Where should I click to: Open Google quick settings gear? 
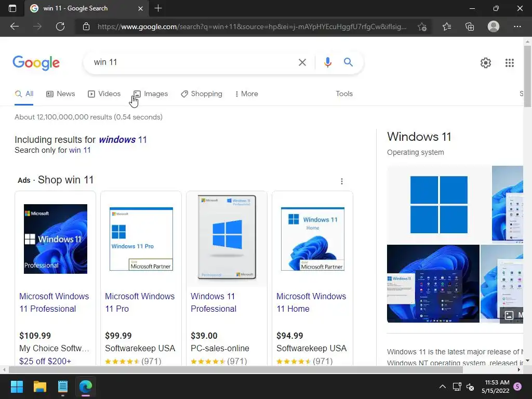[x=486, y=63]
